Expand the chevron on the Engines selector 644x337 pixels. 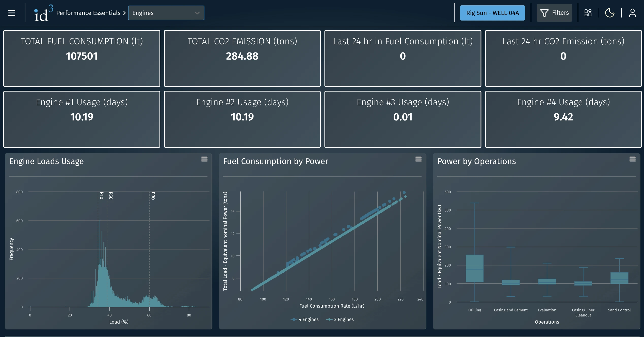click(x=198, y=13)
